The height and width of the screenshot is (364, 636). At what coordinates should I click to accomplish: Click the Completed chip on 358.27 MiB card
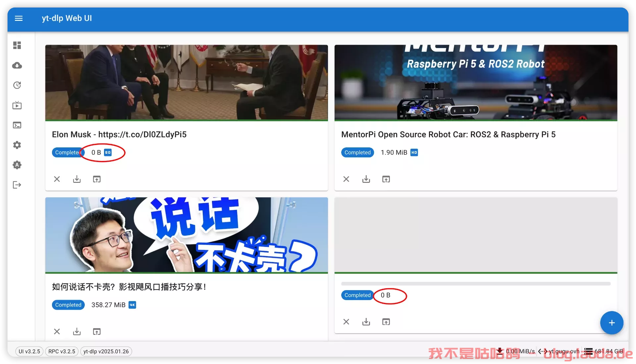tap(68, 305)
